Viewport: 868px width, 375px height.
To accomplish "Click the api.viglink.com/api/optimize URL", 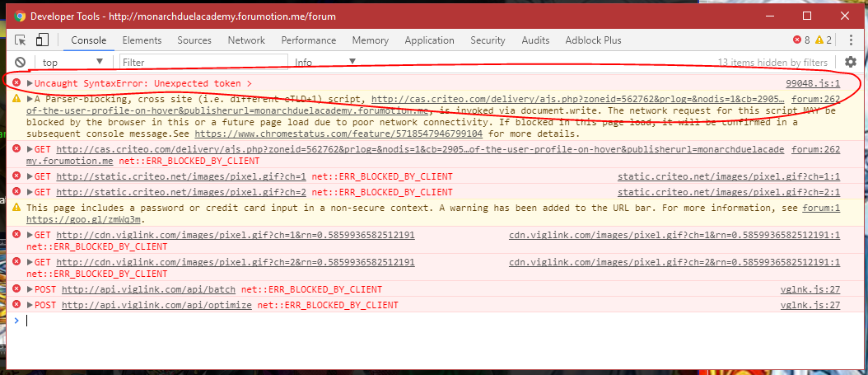I will [x=156, y=305].
